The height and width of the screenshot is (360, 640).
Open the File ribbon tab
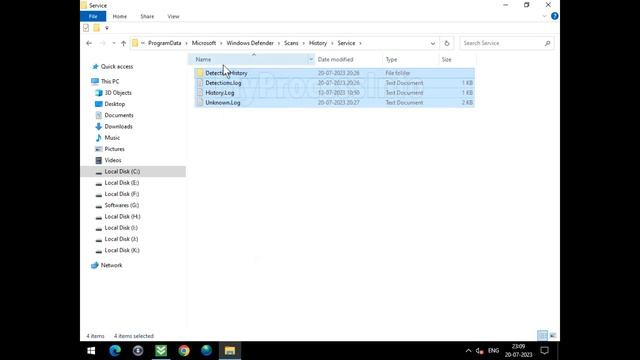click(x=93, y=16)
